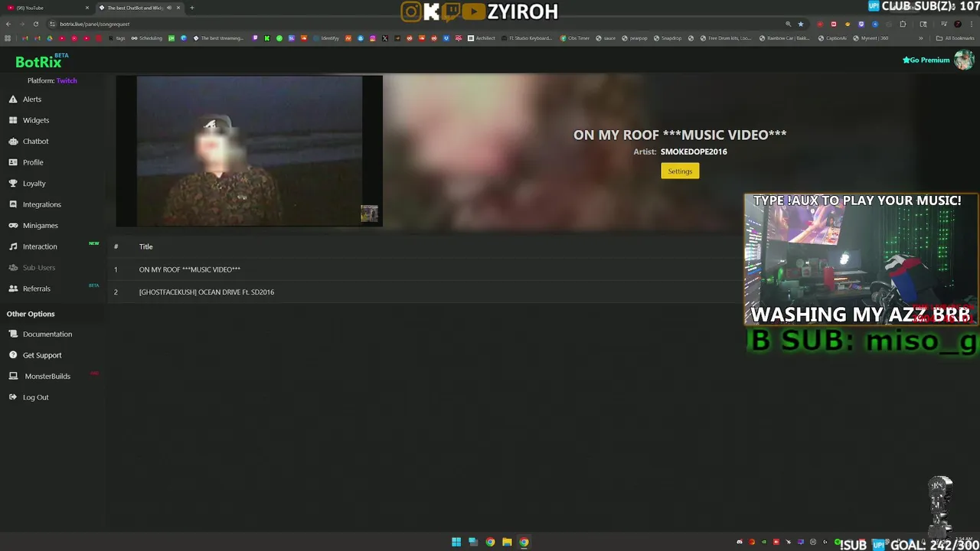Open the Chrome three-dot menu
This screenshot has width=980, height=551.
(x=972, y=24)
